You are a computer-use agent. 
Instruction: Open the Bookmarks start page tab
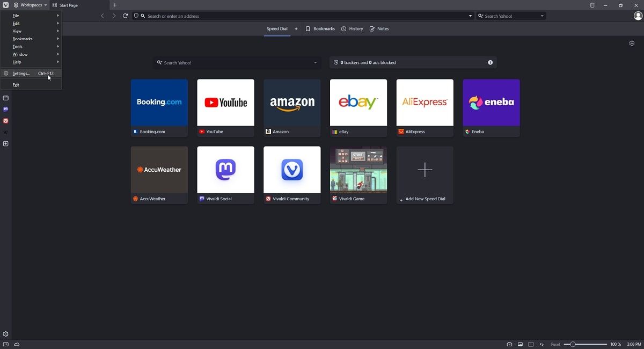[x=320, y=28]
